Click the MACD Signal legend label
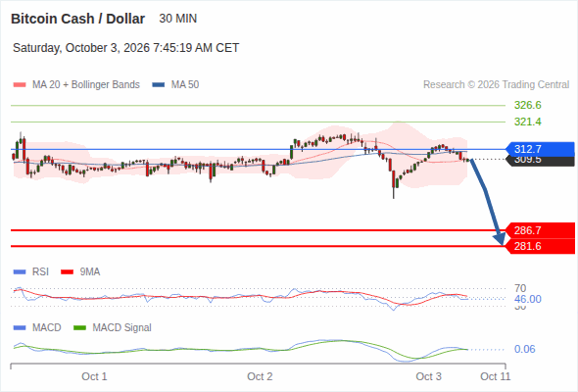Screen dimensions: 578x392 click(122, 328)
